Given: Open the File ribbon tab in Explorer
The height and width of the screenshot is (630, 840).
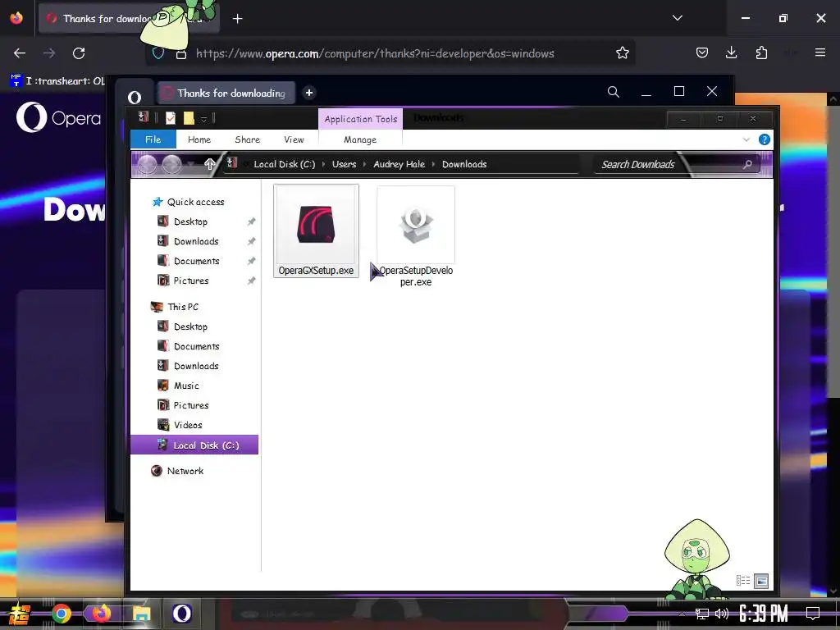Looking at the screenshot, I should (153, 139).
